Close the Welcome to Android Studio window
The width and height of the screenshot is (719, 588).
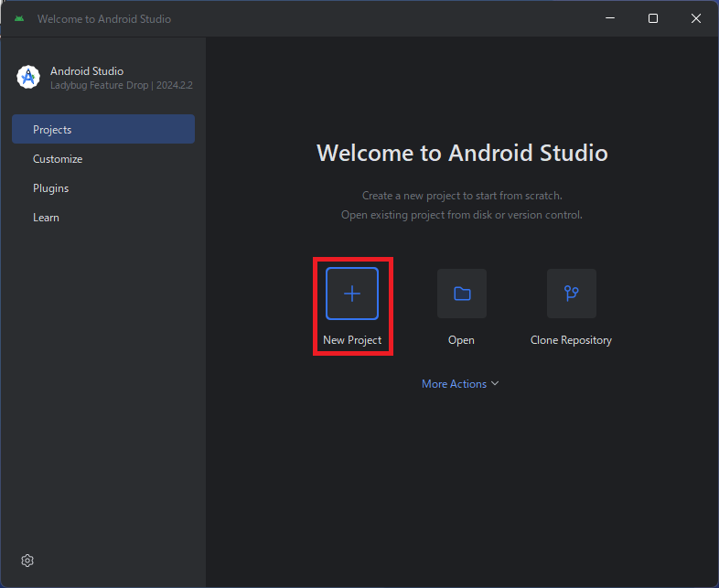point(695,19)
